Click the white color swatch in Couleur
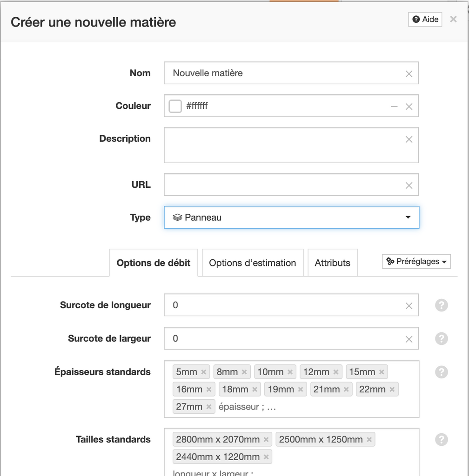Viewport: 469px width, 476px height. tap(175, 106)
